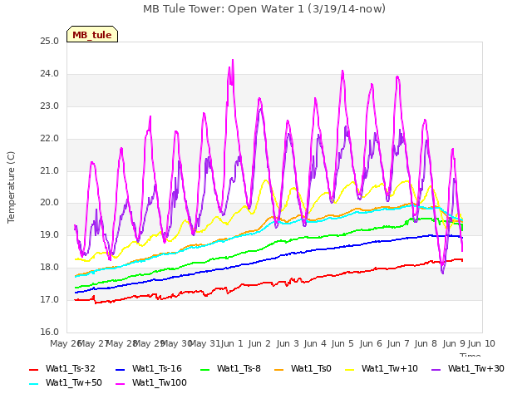Click the MB_tule label box

coord(92,34)
